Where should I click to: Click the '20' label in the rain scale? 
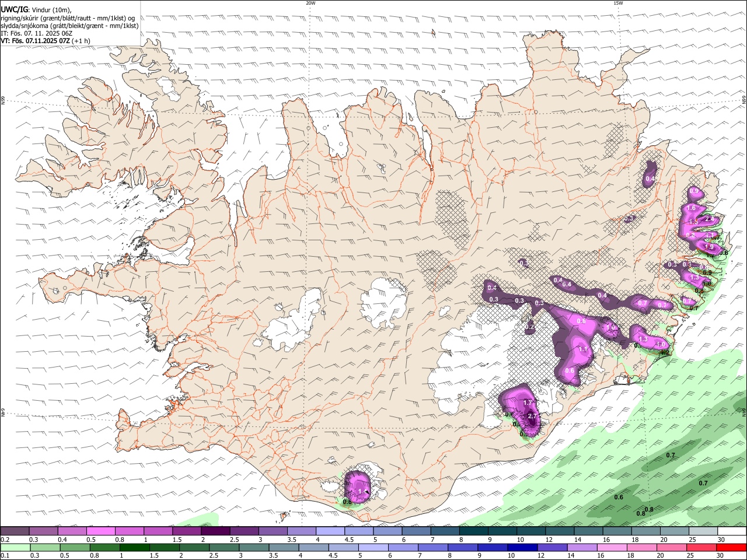coord(660,556)
